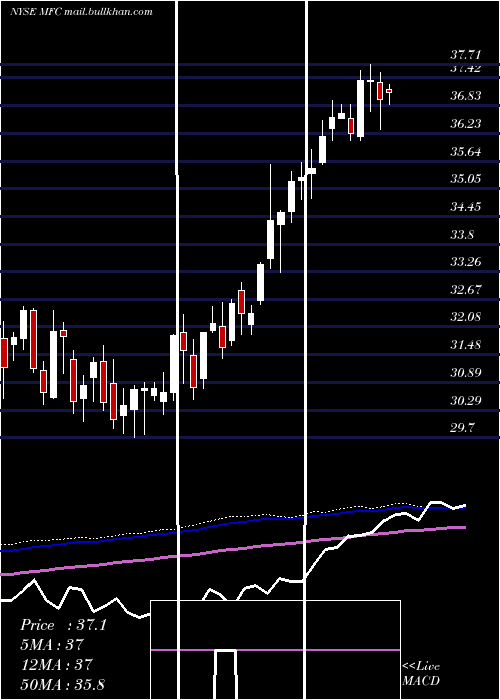Click the 29.7 price level label
The width and height of the screenshot is (500, 700).
(462, 428)
